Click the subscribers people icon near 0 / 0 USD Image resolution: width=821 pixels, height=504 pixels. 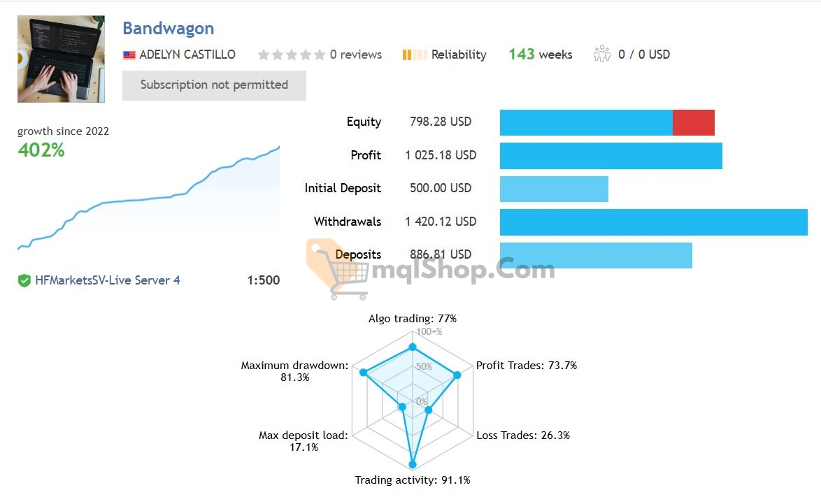[x=602, y=54]
